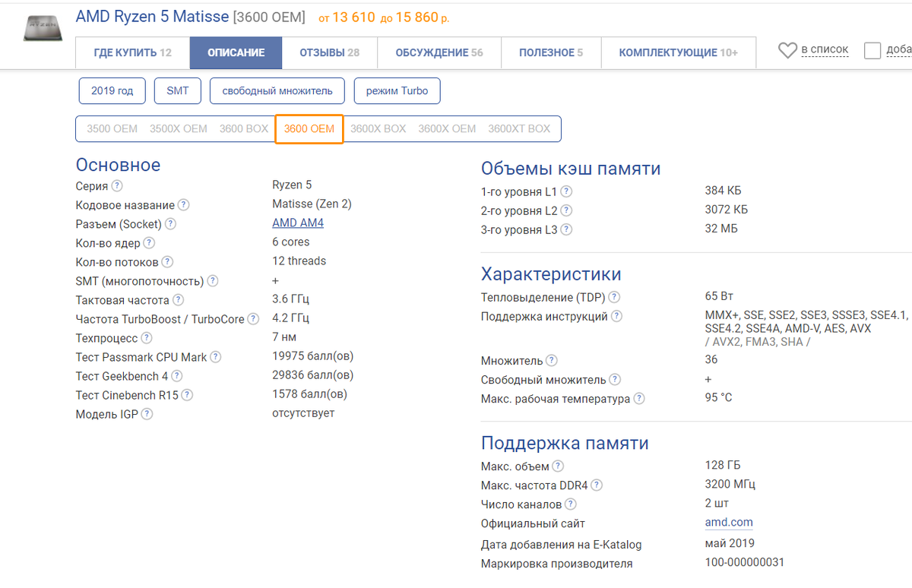Select the 3600X OEM variant

pos(447,129)
